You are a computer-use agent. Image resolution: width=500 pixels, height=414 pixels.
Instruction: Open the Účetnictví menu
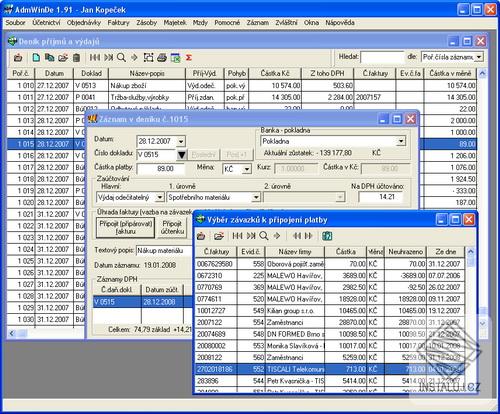pyautogui.click(x=46, y=23)
